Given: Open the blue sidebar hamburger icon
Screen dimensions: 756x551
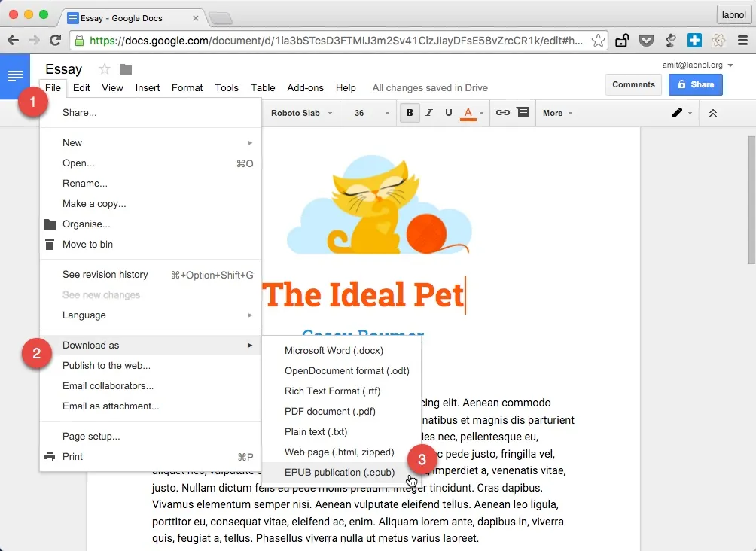Looking at the screenshot, I should [15, 75].
